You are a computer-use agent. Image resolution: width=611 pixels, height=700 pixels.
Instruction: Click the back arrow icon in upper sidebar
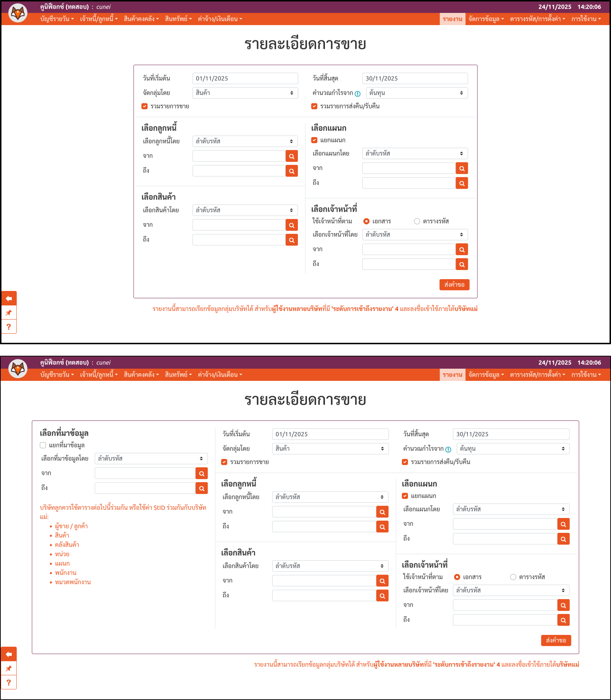coord(9,299)
